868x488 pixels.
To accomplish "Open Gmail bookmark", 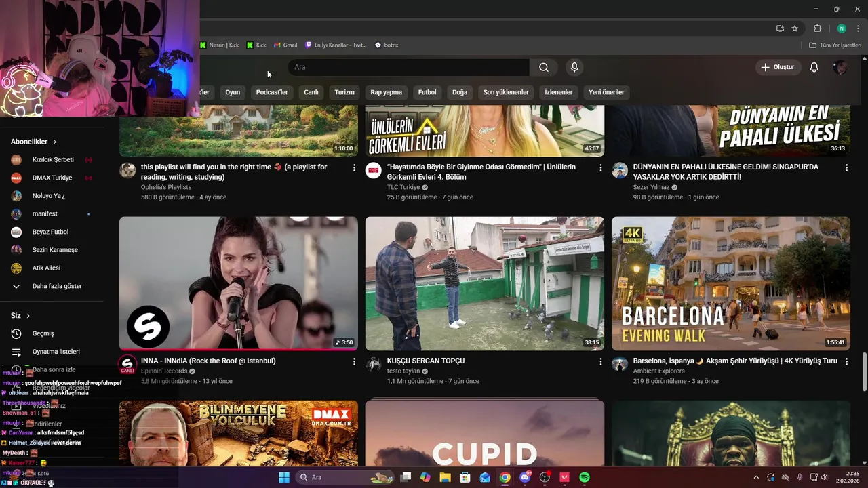I will click(x=285, y=45).
